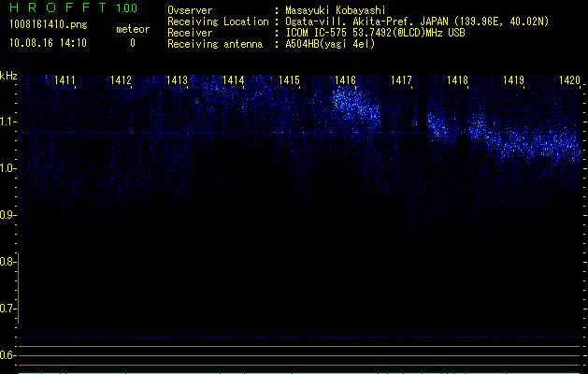Image resolution: width=588 pixels, height=374 pixels.
Task: Click the 0.8 kHz frequency label
Action: pos(8,262)
